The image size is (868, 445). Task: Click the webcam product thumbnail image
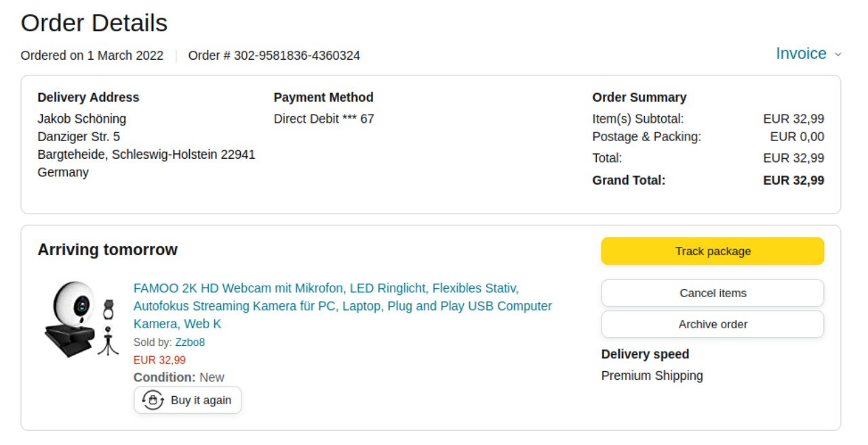pos(80,319)
